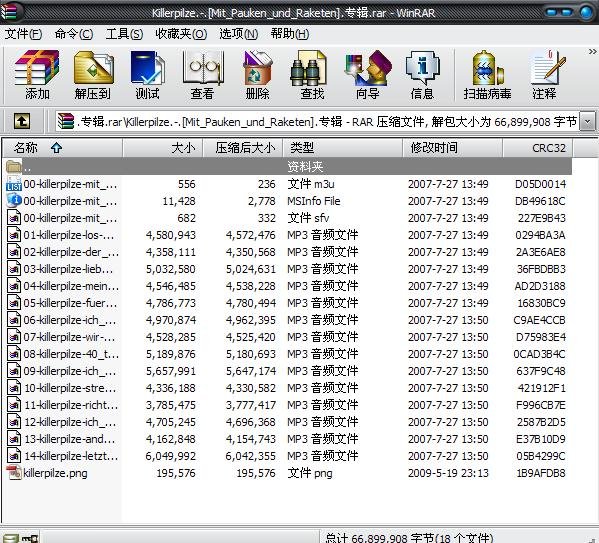599x543 pixels.
Task: Sort by the 类型 column header
Action: click(343, 148)
